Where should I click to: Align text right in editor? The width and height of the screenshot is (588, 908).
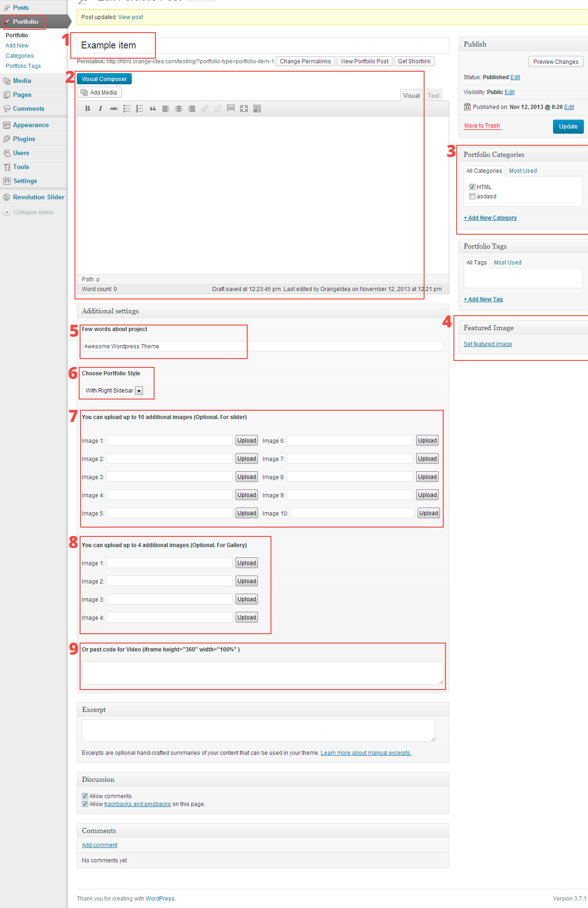click(x=192, y=108)
